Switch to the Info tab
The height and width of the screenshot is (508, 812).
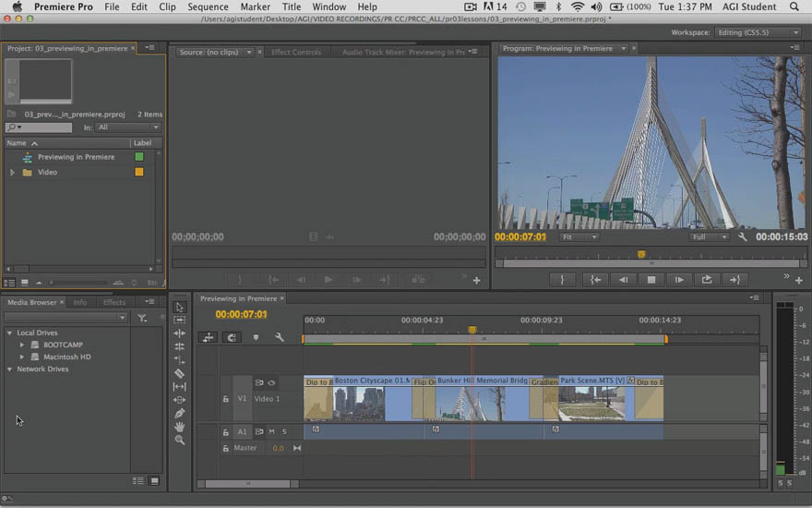(79, 302)
